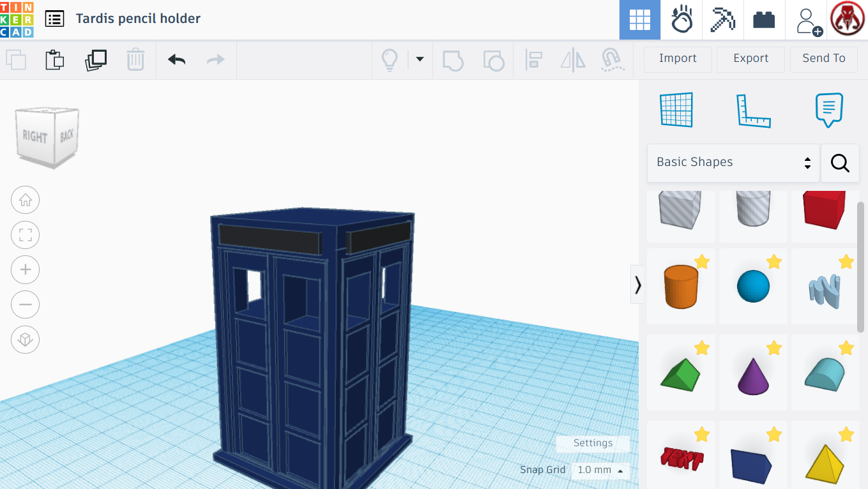Open the user profile avatar
This screenshot has width=868, height=489.
[847, 20]
